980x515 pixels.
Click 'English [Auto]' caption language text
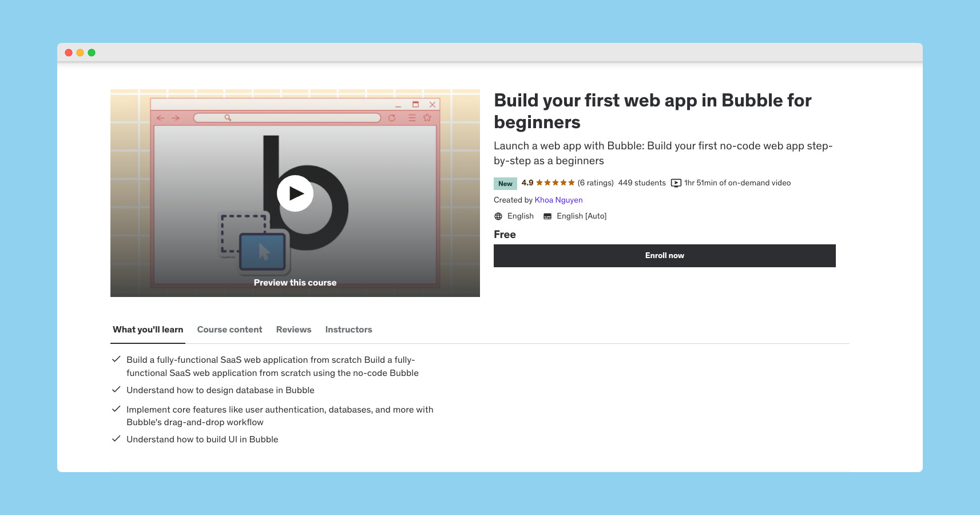click(581, 216)
